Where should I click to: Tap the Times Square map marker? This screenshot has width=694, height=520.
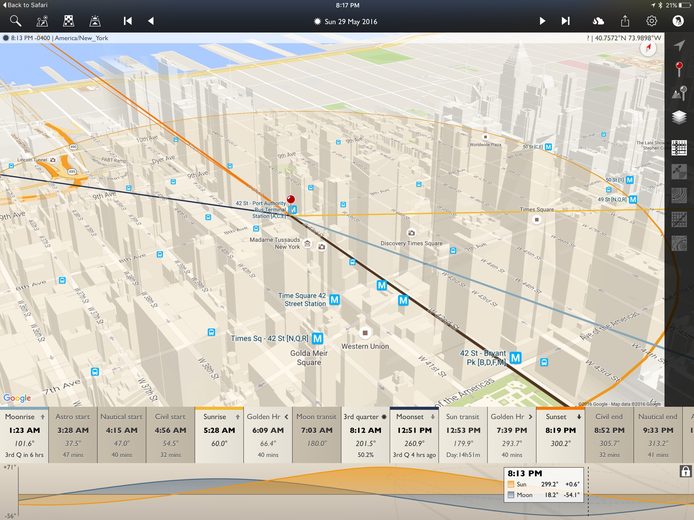(x=537, y=220)
